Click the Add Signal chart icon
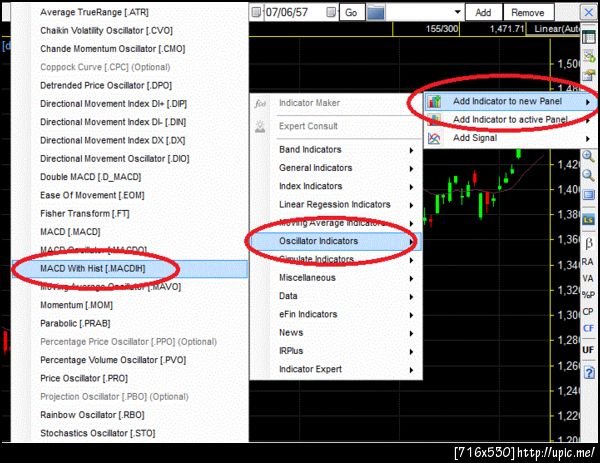The height and width of the screenshot is (463, 600). 434,138
